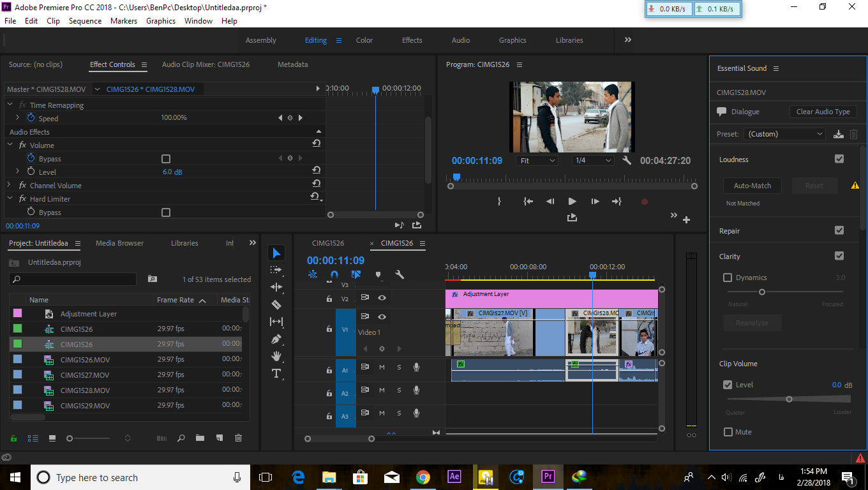Click Mark In button in Program monitor

click(499, 201)
